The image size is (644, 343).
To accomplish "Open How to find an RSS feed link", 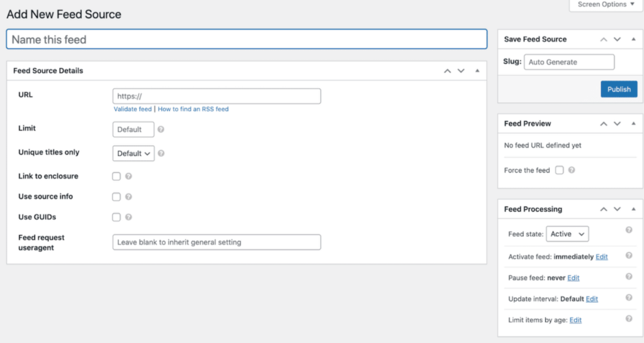I will pyautogui.click(x=193, y=109).
